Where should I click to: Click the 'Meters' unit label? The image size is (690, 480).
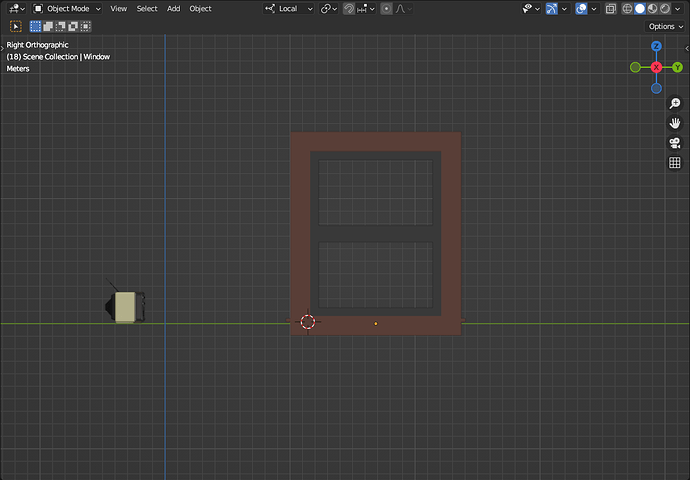pos(18,69)
